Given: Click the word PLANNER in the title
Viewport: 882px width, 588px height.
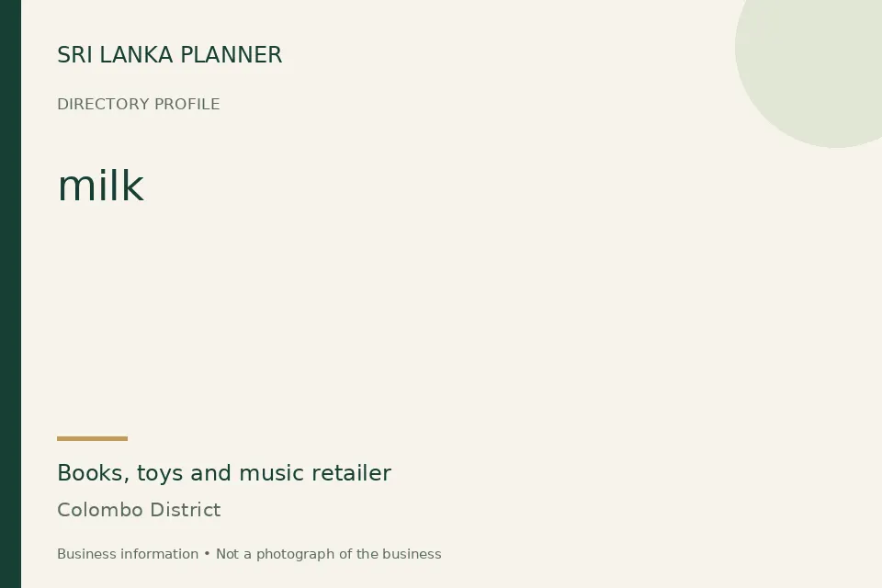Looking at the screenshot, I should click(x=232, y=55).
